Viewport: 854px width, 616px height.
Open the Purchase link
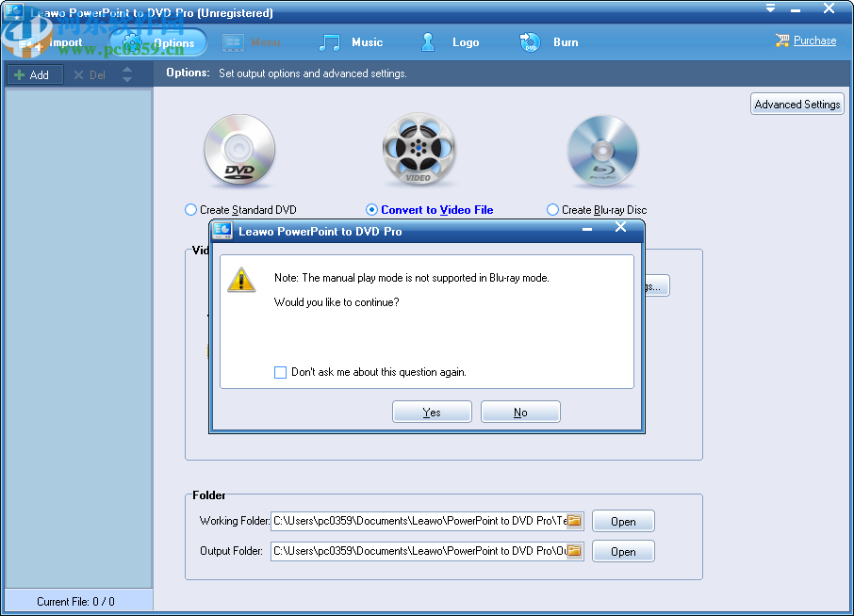click(813, 41)
